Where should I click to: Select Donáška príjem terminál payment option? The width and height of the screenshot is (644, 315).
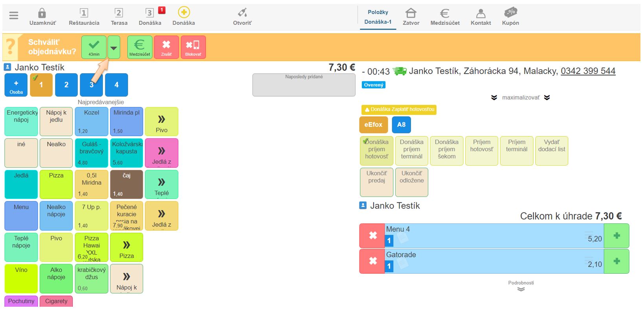[x=411, y=151]
